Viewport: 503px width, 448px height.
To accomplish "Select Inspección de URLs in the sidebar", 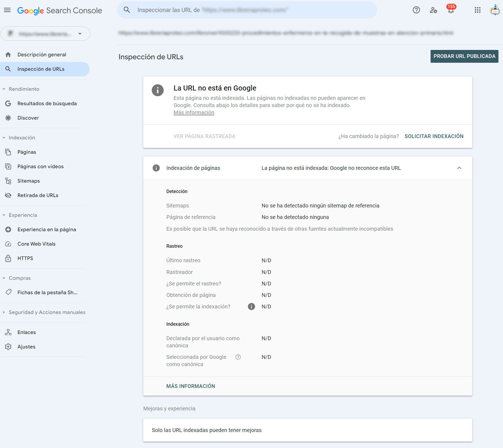I will [45, 69].
